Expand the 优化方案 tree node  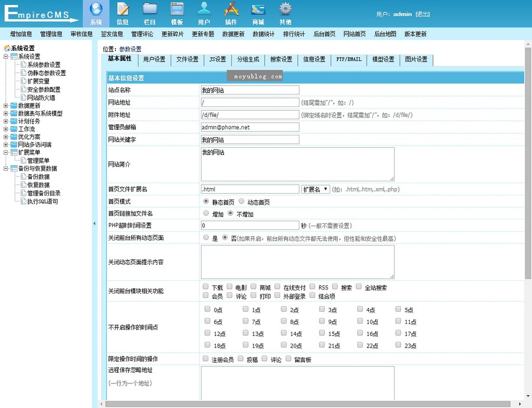click(6, 137)
